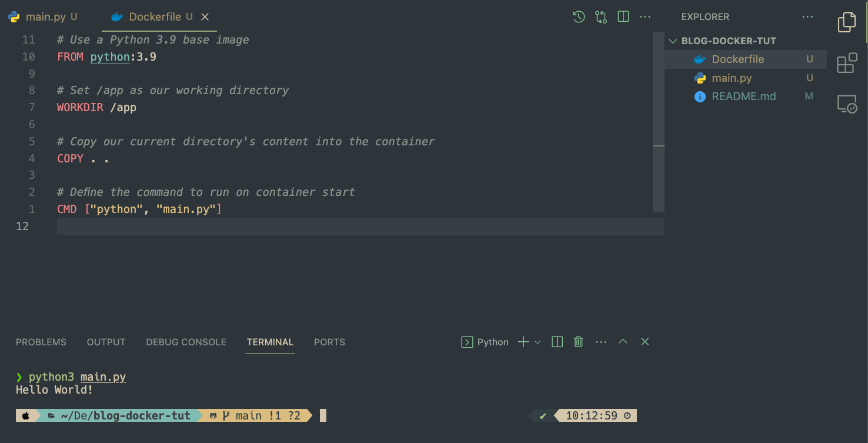This screenshot has height=443, width=868.
Task: Split the terminal panel
Action: click(x=557, y=342)
